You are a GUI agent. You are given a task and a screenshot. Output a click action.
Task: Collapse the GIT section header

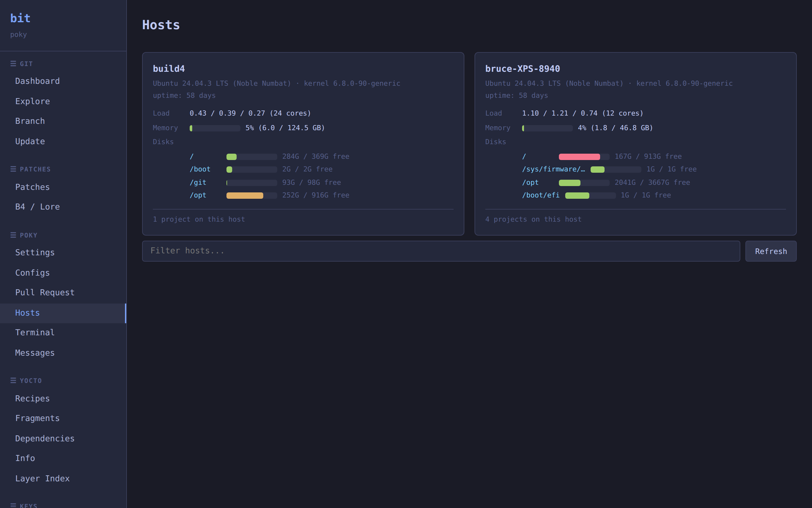[22, 64]
